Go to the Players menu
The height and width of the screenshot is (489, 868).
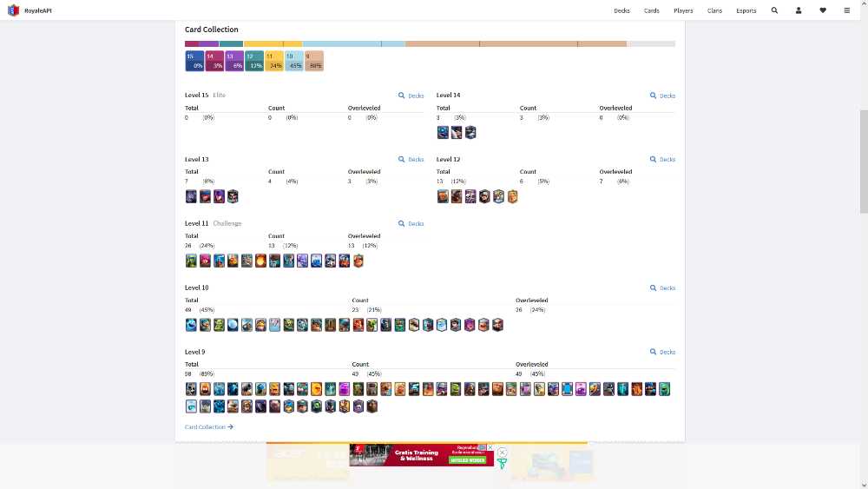pyautogui.click(x=683, y=10)
